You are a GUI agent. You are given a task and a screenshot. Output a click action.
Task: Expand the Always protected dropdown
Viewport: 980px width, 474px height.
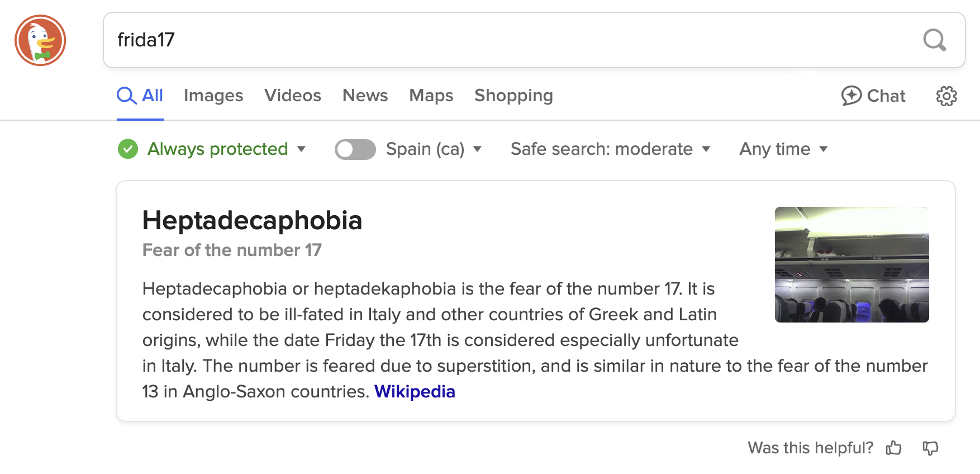(301, 149)
